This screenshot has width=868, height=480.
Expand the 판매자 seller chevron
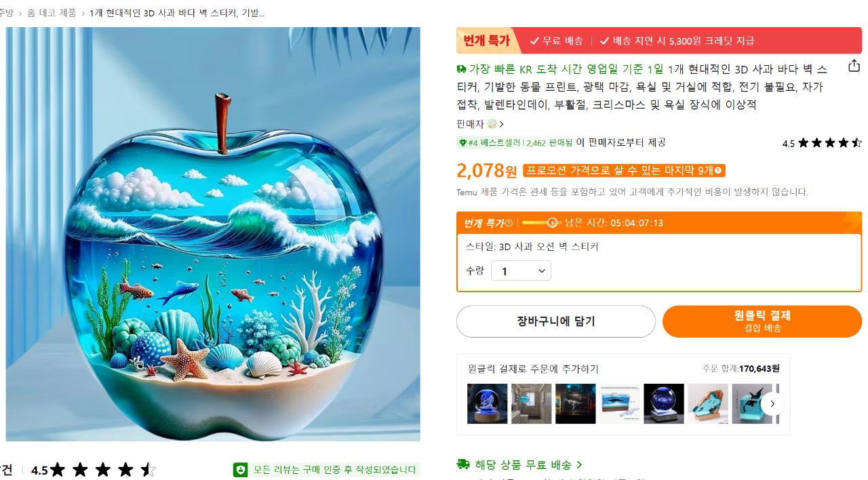(x=502, y=124)
